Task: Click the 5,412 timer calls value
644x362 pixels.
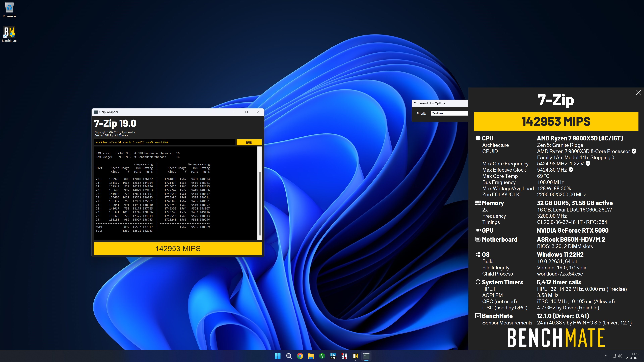Action: pyautogui.click(x=559, y=282)
